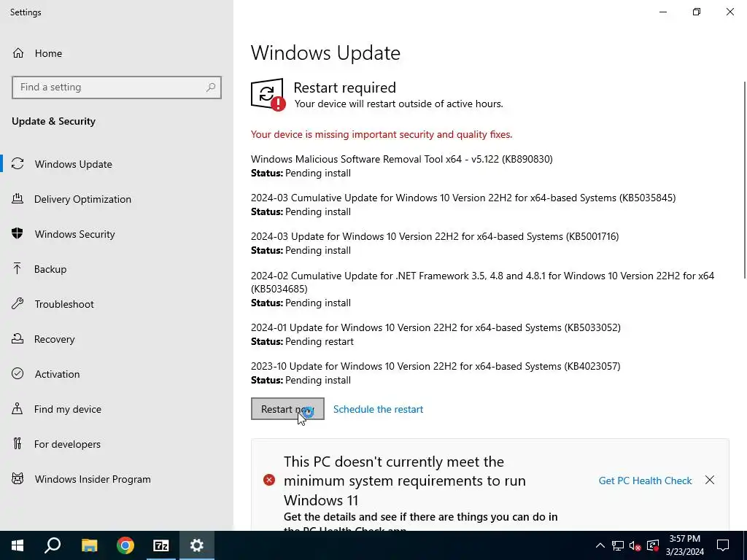The width and height of the screenshot is (747, 560).
Task: Open taskbar Search
Action: coord(53,545)
